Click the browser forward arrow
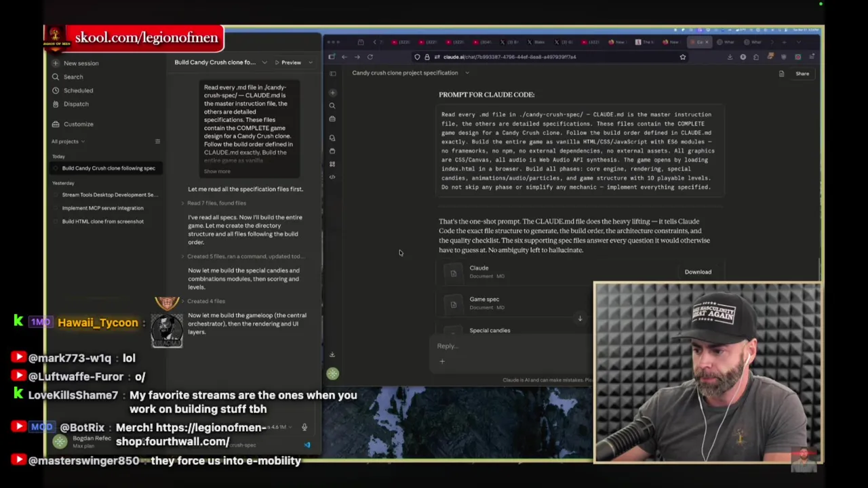The image size is (868, 488). pos(357,57)
